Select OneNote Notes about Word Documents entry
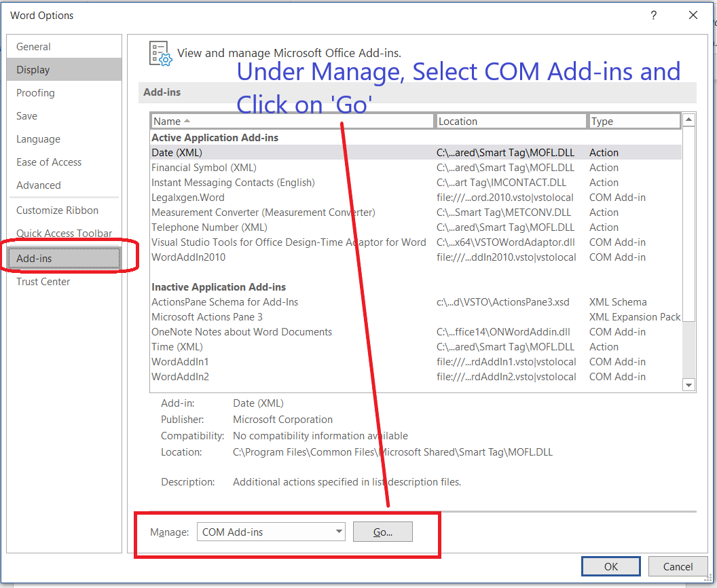The image size is (717, 588). 242,332
